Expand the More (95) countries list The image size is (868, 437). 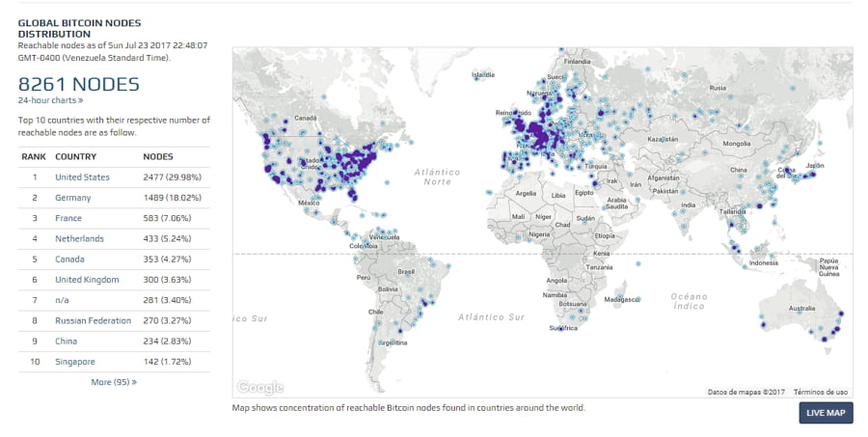point(114,382)
